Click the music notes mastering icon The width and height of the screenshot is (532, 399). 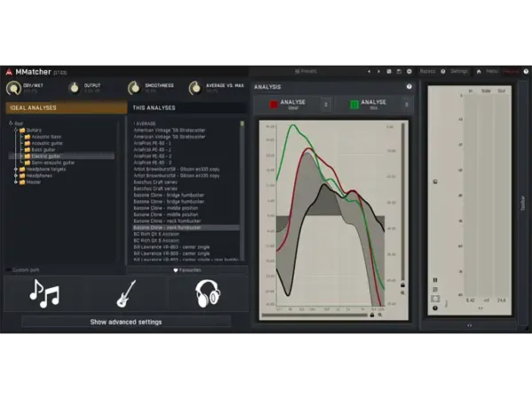(43, 293)
